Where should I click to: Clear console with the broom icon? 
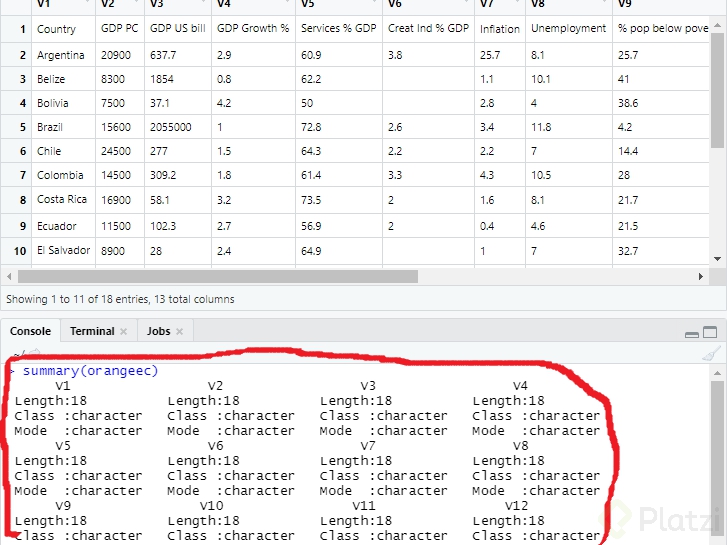[711, 353]
